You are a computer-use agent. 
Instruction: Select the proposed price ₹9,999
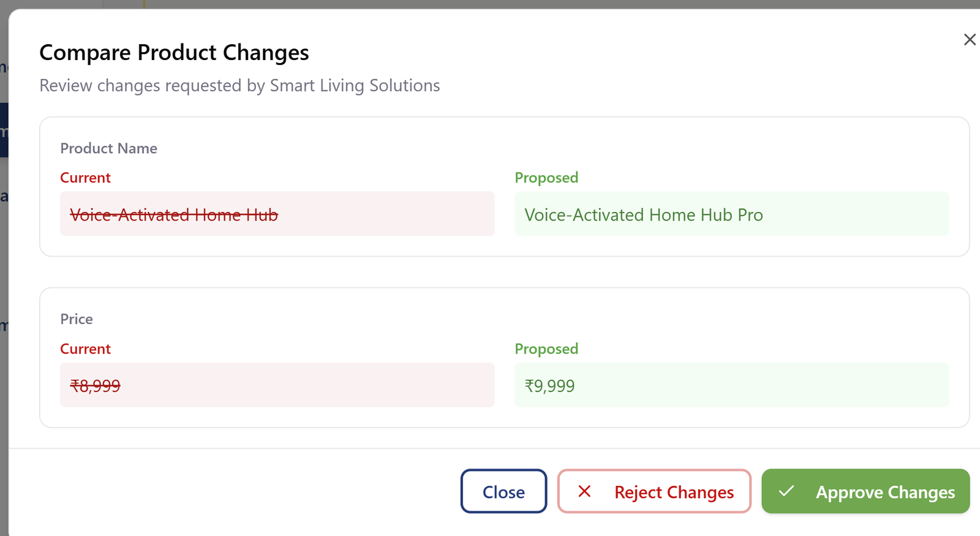pos(549,386)
